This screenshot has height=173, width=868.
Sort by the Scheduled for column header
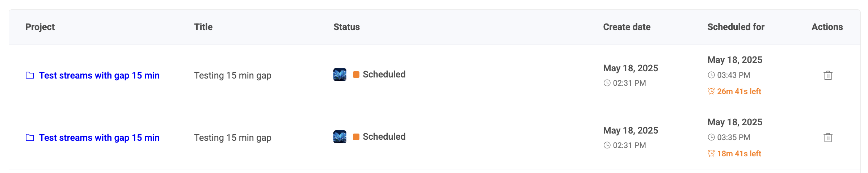point(736,27)
